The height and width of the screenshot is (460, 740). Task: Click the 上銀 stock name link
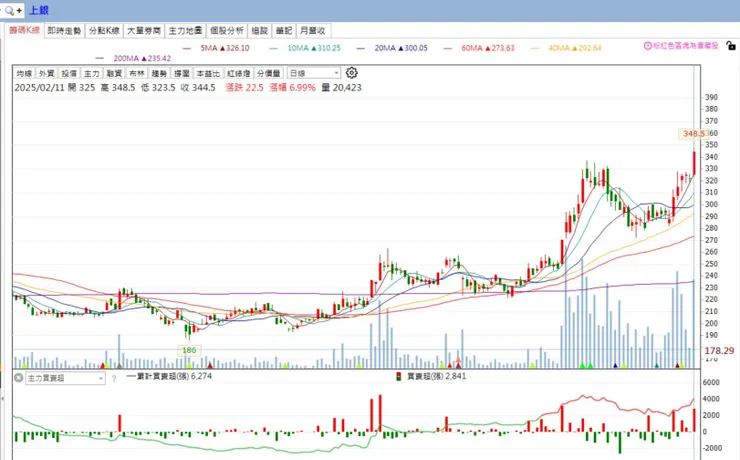[x=39, y=10]
